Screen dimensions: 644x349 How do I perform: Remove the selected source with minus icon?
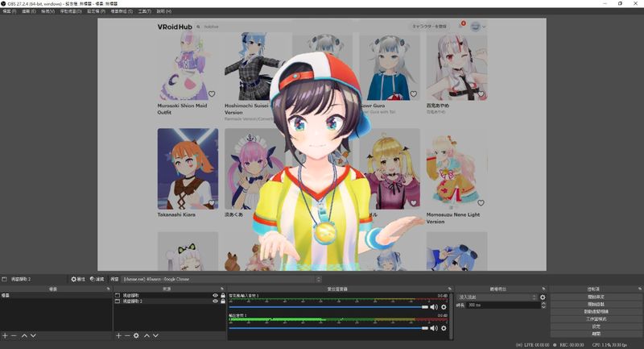[x=127, y=336]
